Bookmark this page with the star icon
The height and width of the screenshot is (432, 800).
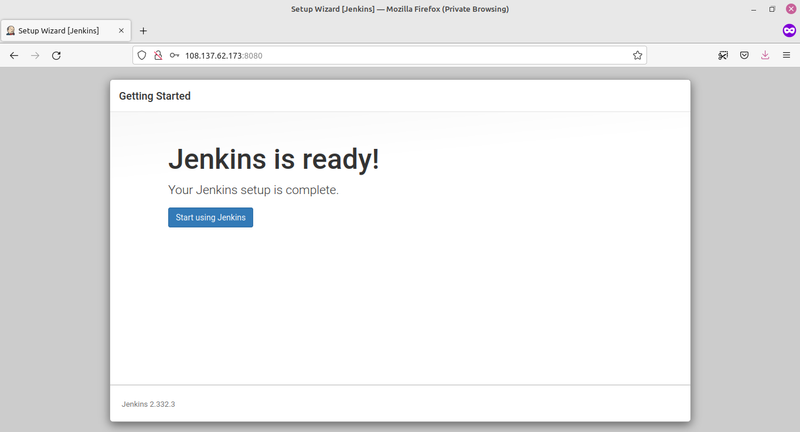click(x=637, y=56)
